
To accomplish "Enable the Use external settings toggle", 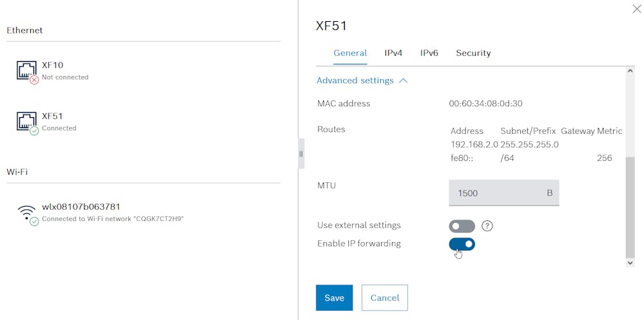I will click(462, 226).
